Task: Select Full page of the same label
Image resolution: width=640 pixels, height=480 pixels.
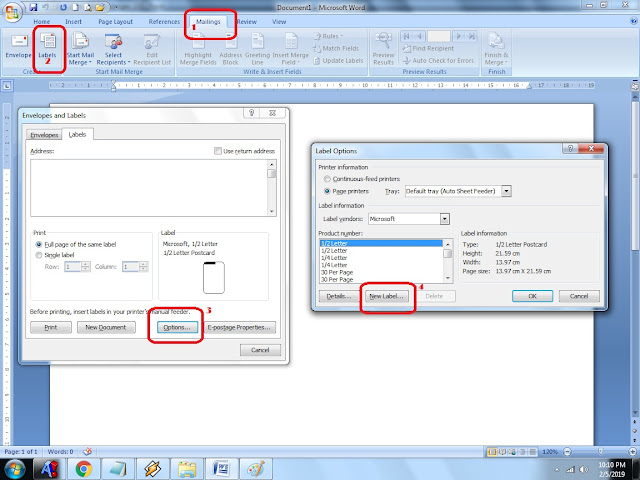Action: click(39, 244)
